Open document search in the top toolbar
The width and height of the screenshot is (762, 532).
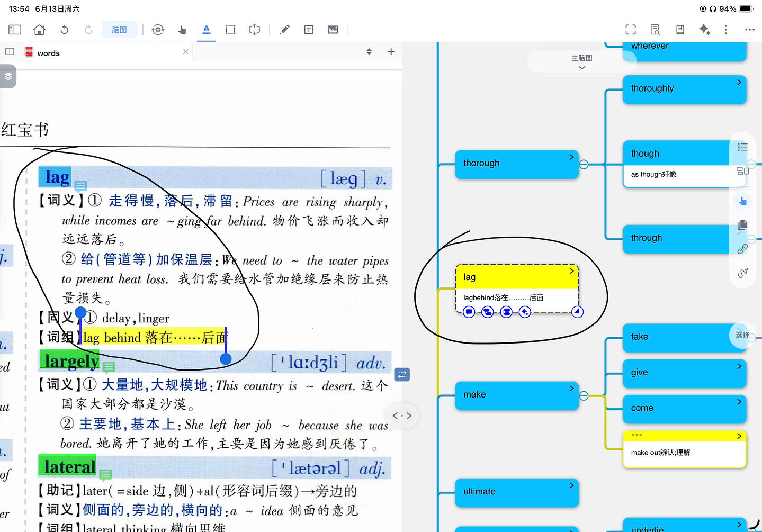(655, 30)
